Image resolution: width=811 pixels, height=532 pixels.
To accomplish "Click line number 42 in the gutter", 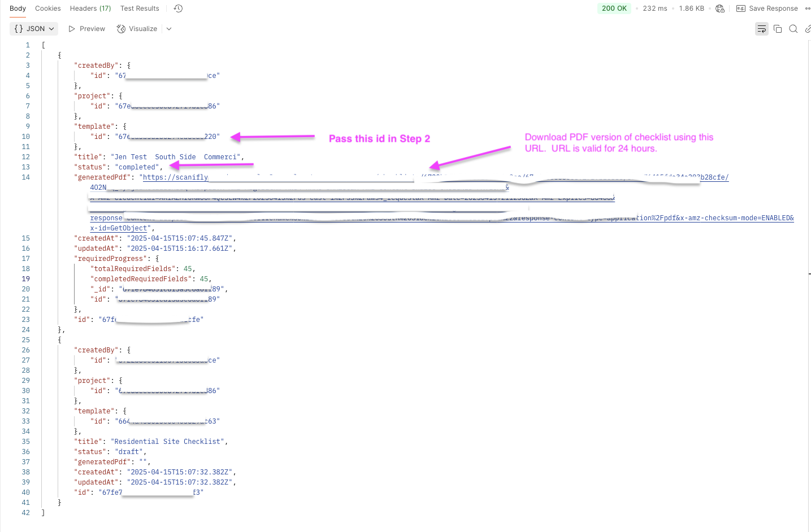I will [x=26, y=513].
